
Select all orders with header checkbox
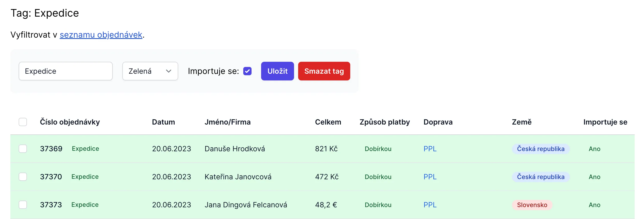coord(23,122)
